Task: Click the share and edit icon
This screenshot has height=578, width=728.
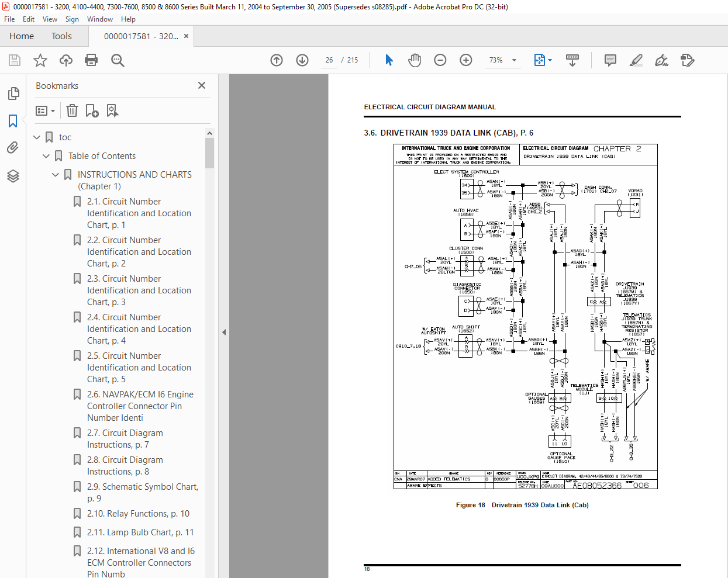Action: pyautogui.click(x=687, y=60)
